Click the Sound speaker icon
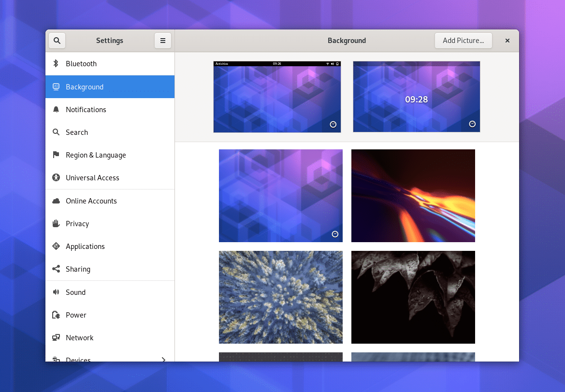The width and height of the screenshot is (565, 392). pyautogui.click(x=56, y=292)
